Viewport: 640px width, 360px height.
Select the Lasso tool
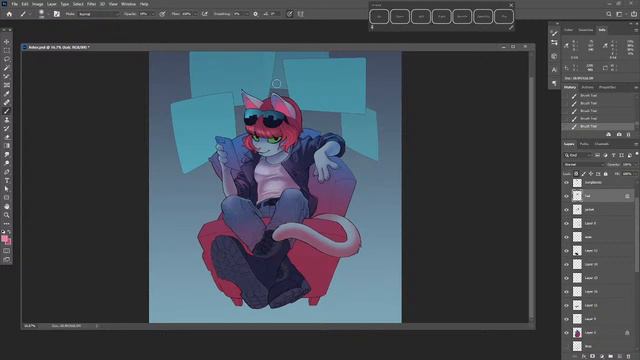pos(7,59)
